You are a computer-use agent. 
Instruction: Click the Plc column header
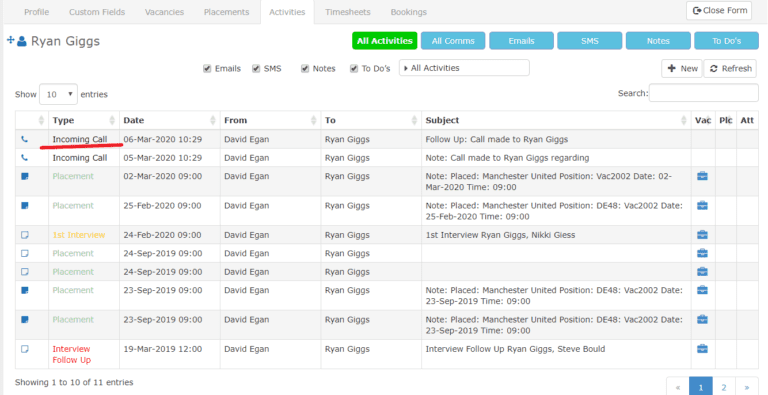click(726, 120)
